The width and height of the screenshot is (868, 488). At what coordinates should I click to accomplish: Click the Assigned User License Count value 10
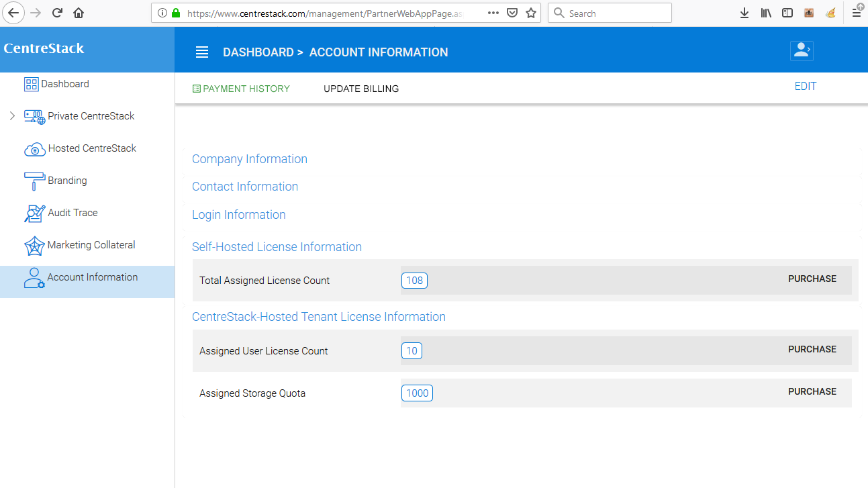coord(412,350)
